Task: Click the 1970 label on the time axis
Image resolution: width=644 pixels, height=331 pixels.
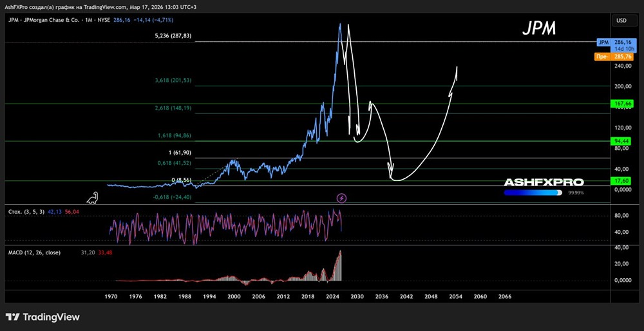Action: [111, 296]
